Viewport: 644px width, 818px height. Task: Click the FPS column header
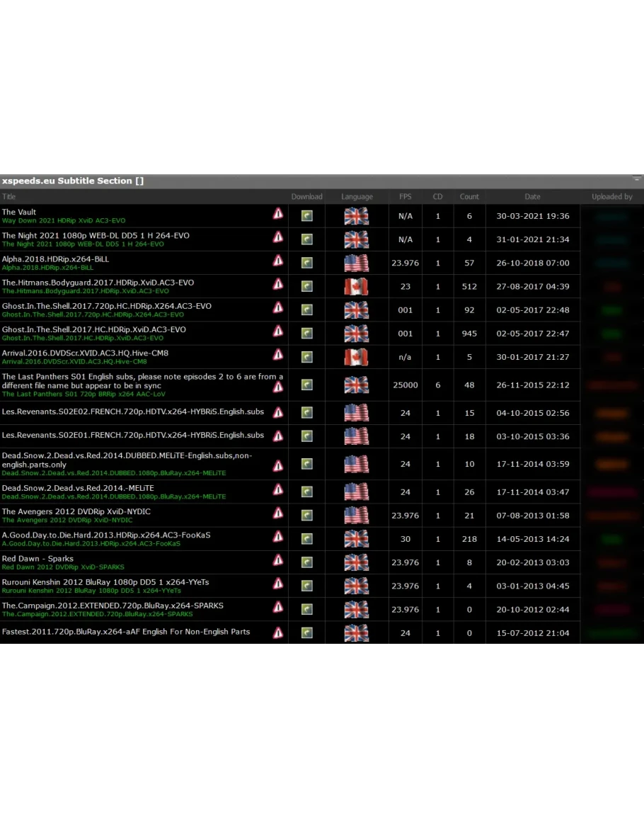tap(405, 197)
